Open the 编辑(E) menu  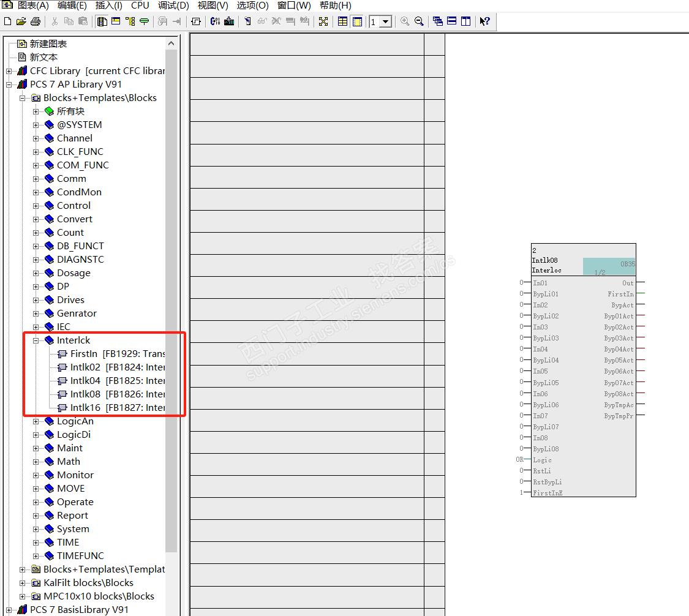(72, 6)
